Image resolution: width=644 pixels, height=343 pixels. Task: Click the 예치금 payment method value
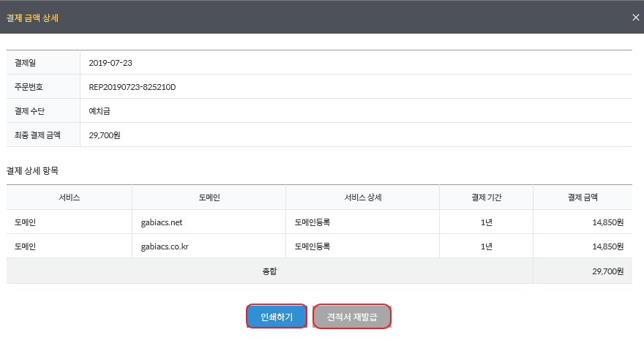click(100, 111)
